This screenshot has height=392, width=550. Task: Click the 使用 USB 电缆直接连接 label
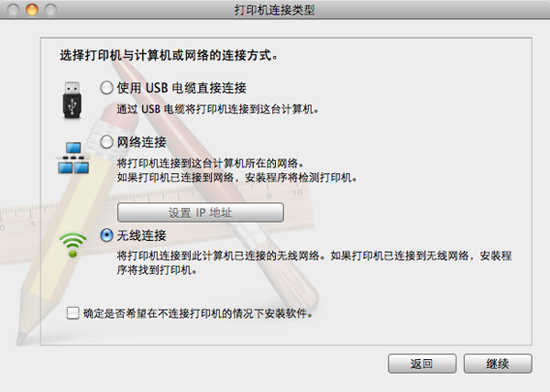pyautogui.click(x=181, y=88)
